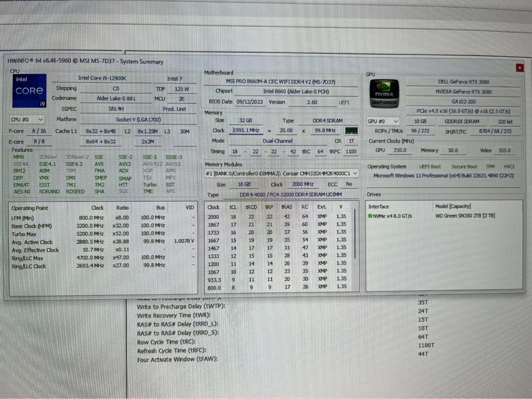532x399 pixels.
Task: Select the Turbo Max row
Action: (103, 234)
